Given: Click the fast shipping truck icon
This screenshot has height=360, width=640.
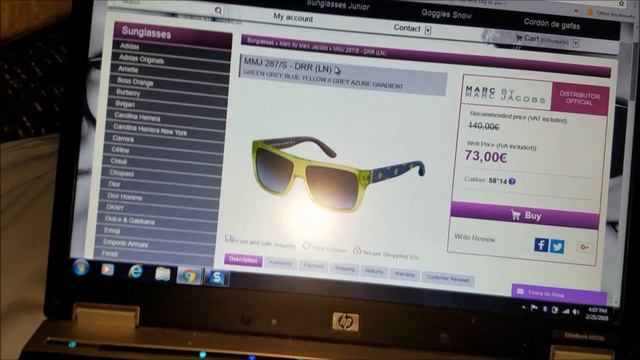Looking at the screenshot, I should 229,239.
